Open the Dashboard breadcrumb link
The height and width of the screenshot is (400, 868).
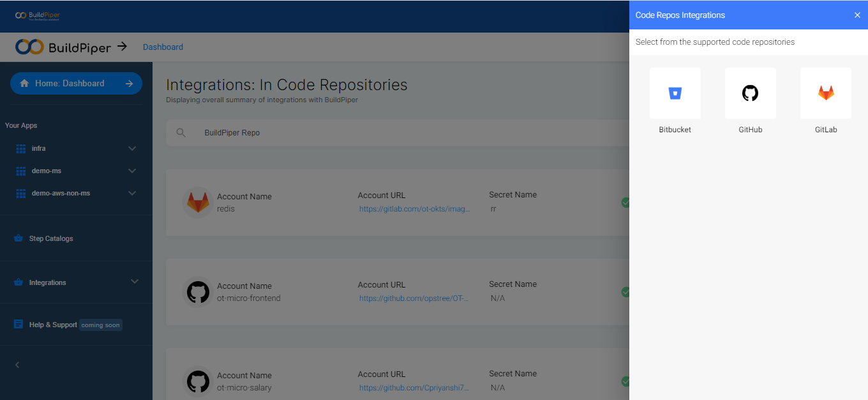pos(163,47)
